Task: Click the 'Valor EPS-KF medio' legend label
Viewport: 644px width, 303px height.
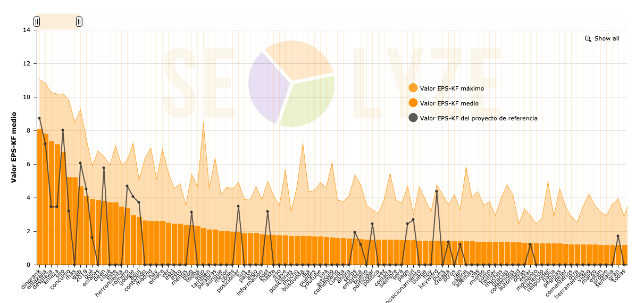Action: pyautogui.click(x=449, y=103)
